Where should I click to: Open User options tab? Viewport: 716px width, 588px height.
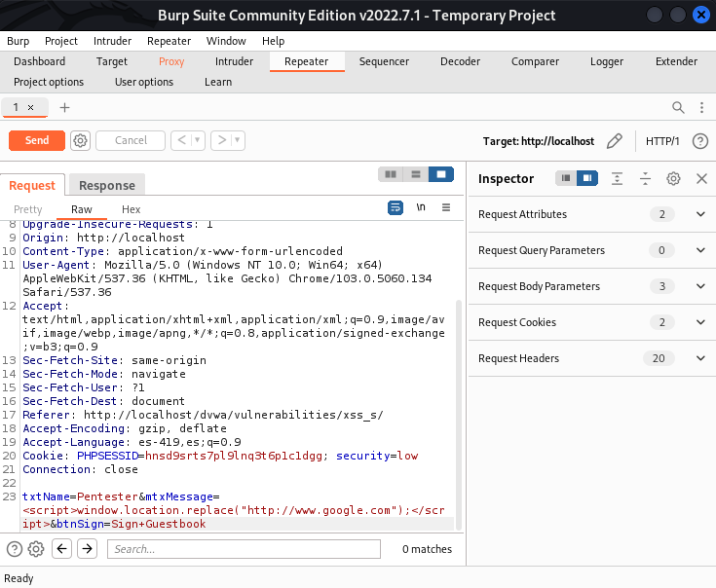pos(144,82)
